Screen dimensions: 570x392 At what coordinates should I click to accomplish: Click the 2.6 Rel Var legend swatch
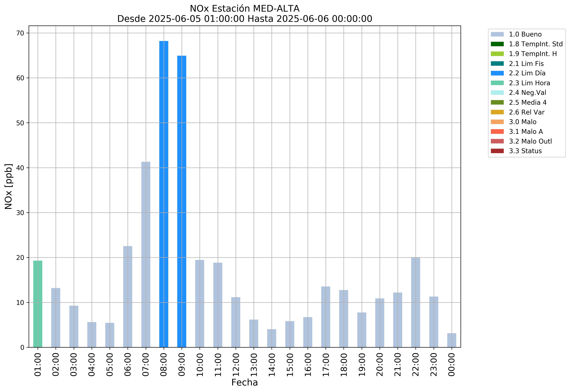[x=497, y=112]
